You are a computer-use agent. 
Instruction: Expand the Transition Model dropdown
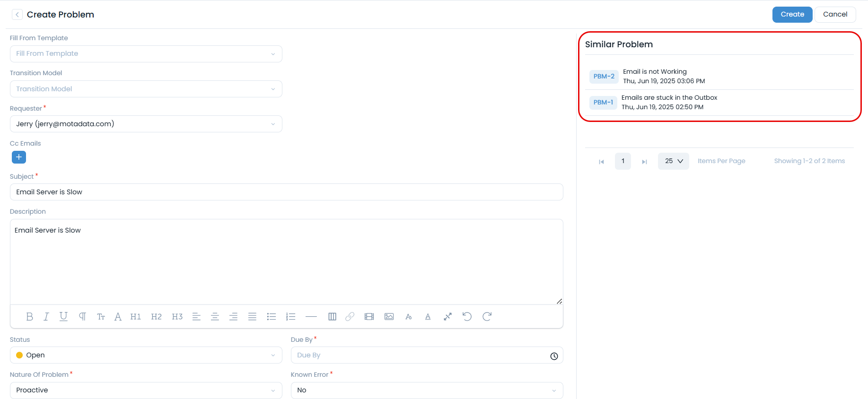(x=146, y=89)
